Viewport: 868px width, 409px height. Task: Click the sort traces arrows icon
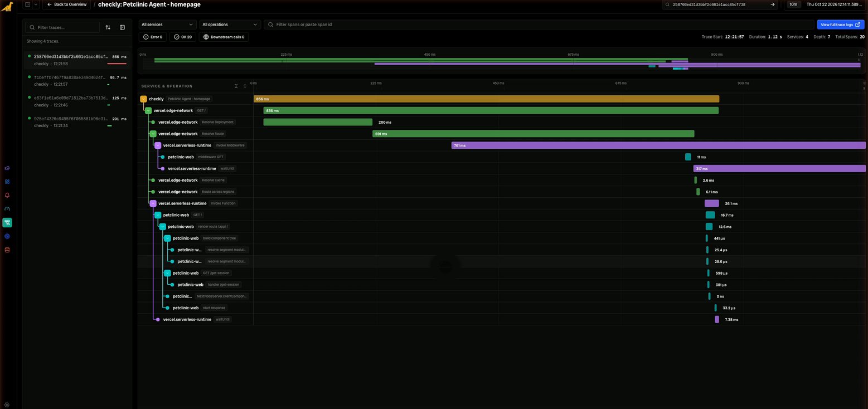click(108, 27)
